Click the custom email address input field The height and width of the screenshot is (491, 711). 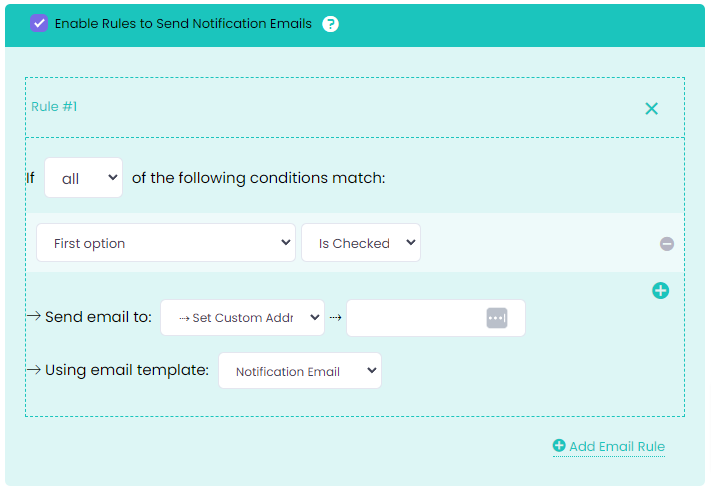click(415, 317)
